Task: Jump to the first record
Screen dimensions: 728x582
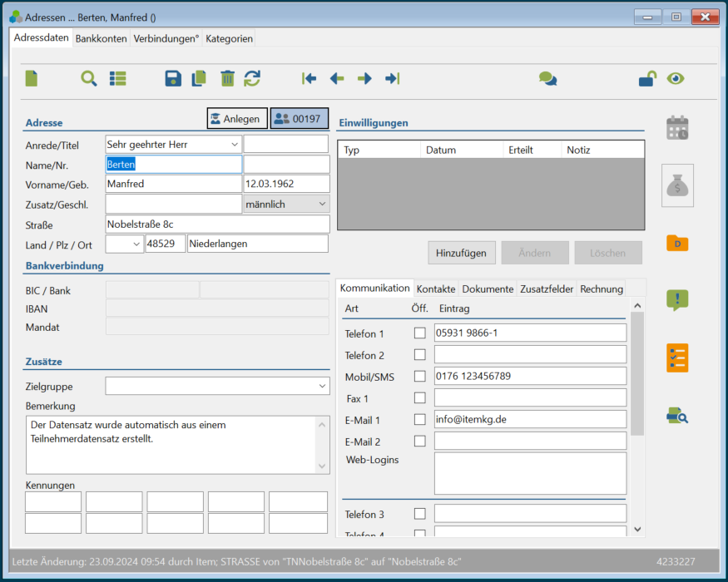Action: (309, 78)
